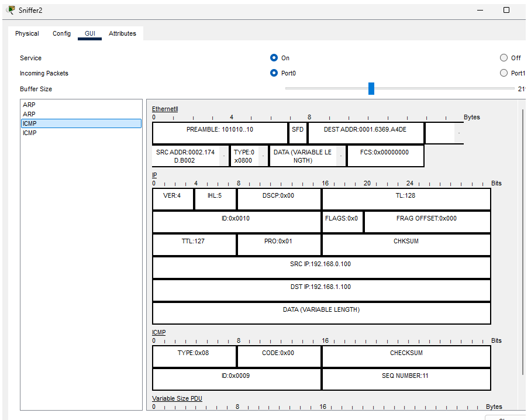Minimize the Sniffer2 window
The width and height of the screenshot is (531, 420).
tap(480, 10)
